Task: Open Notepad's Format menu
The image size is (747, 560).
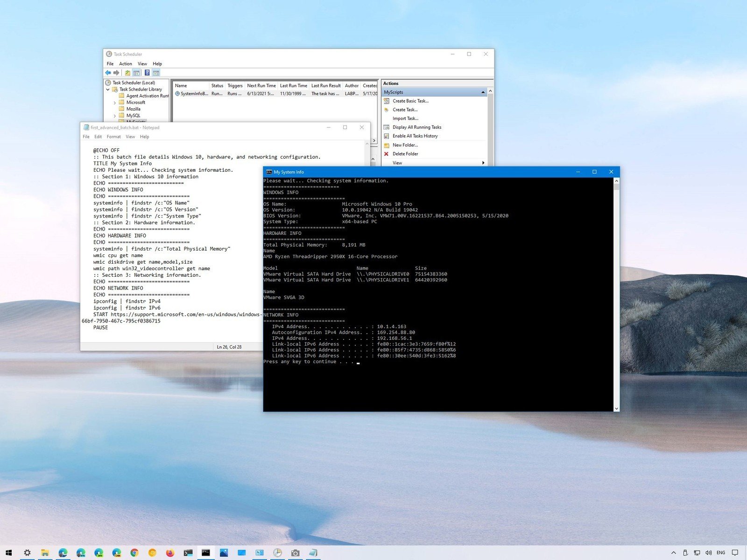Action: click(x=113, y=136)
